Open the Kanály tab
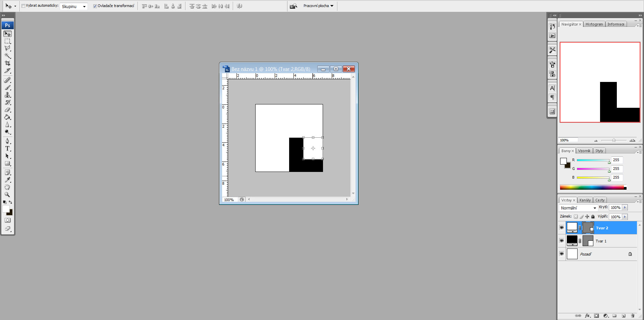The height and width of the screenshot is (320, 644). (x=585, y=200)
